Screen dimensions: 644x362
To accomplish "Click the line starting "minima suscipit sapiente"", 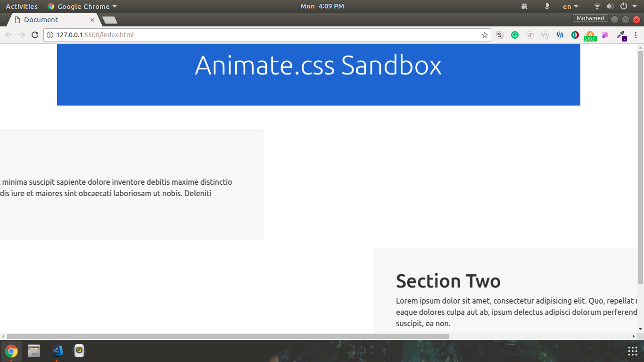I will (x=117, y=182).
